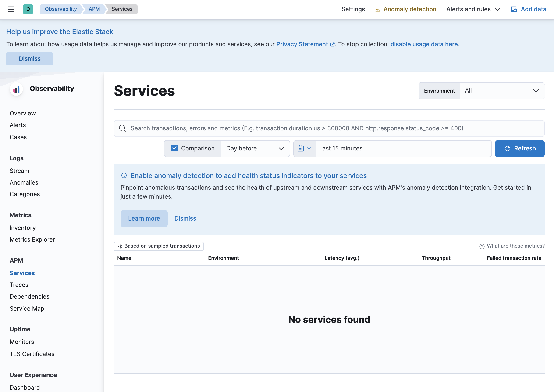The width and height of the screenshot is (554, 392).
Task: Click the green D space avatar
Action: 28,9
